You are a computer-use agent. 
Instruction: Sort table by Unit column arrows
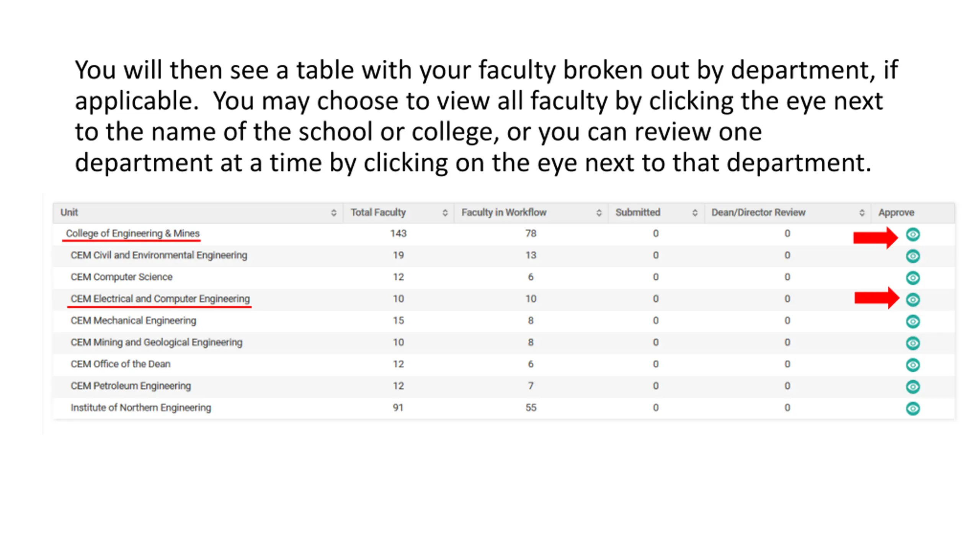tap(333, 213)
